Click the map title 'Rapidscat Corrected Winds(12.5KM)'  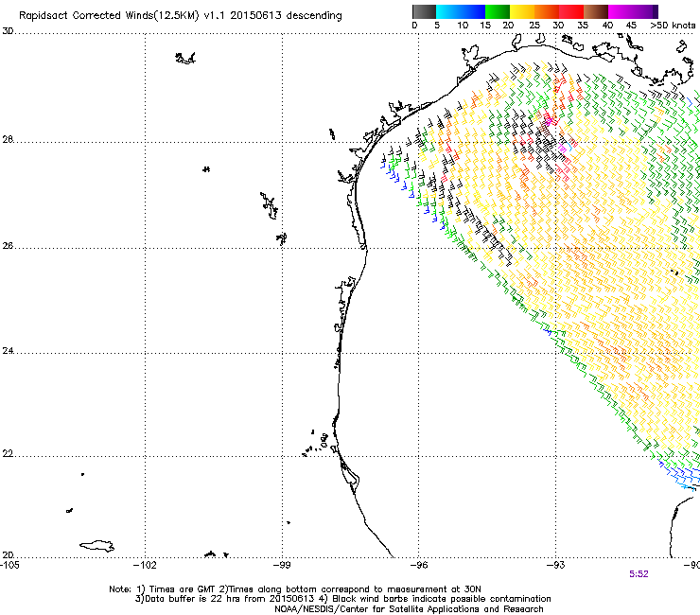click(x=109, y=15)
